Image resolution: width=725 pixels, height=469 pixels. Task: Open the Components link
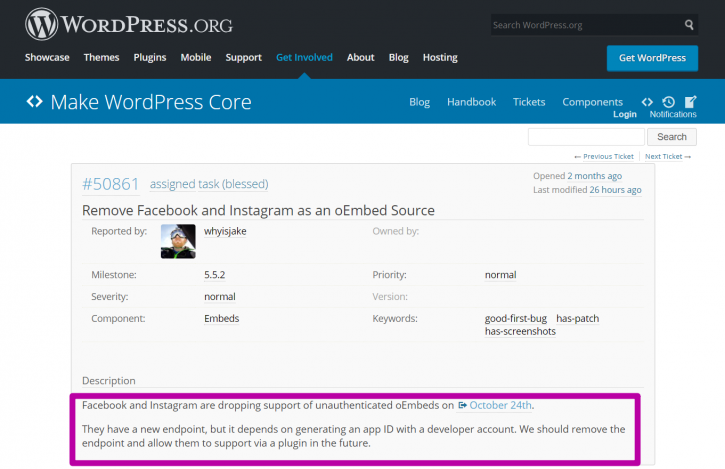(592, 102)
